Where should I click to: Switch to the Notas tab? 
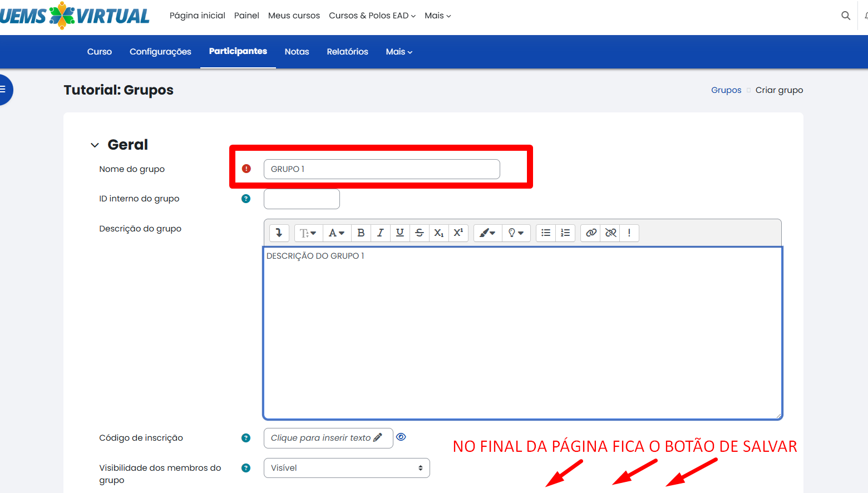[x=297, y=51]
